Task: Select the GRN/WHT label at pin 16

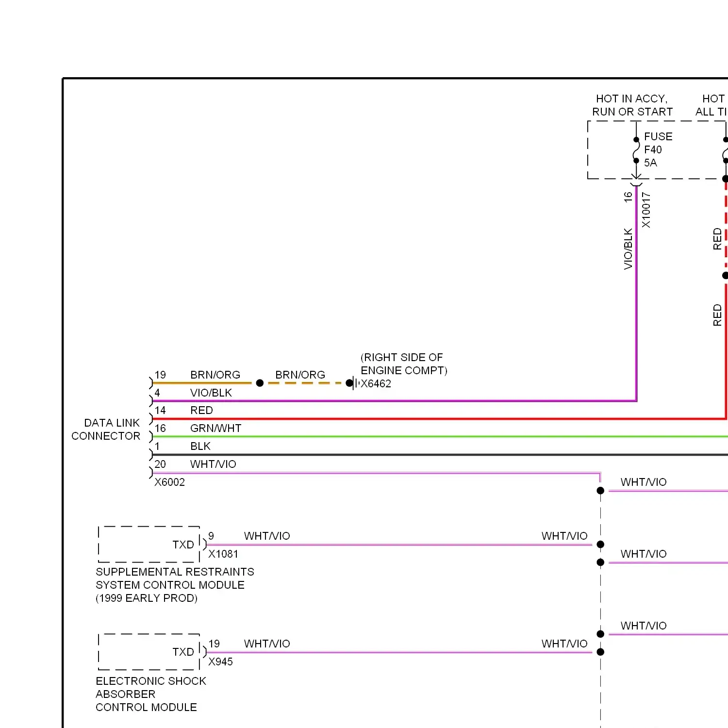Action: coord(215,428)
